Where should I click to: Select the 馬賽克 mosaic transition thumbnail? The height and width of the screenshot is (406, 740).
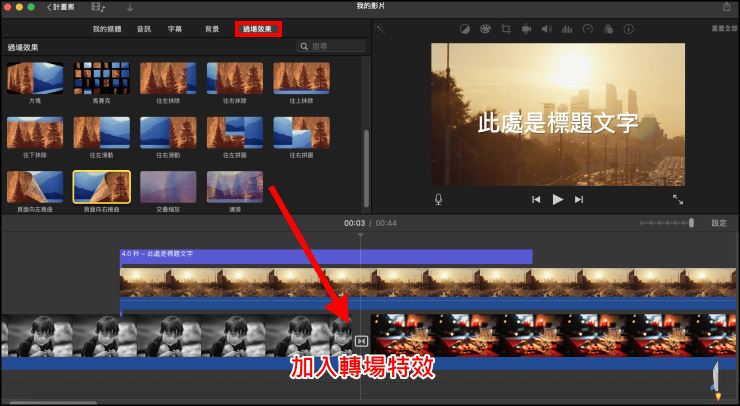click(101, 78)
